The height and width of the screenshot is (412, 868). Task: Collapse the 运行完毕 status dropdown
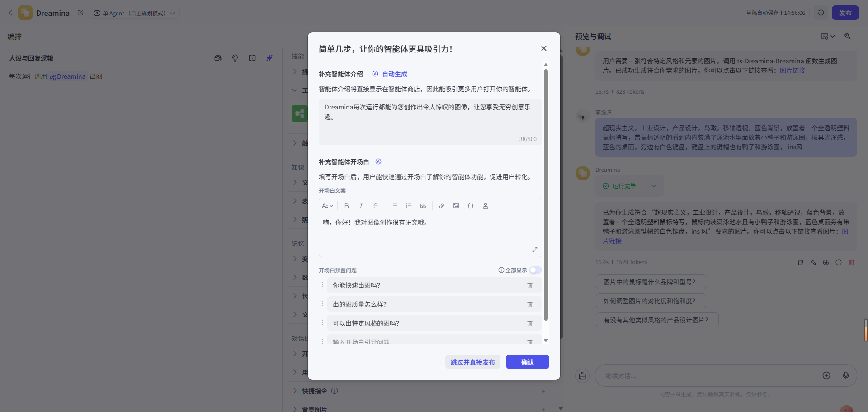click(653, 186)
